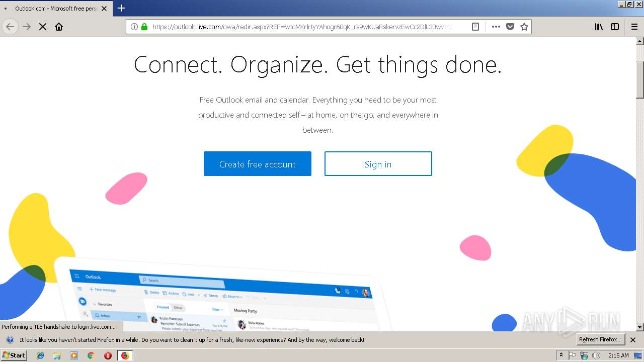The width and height of the screenshot is (644, 362).
Task: Click Action Center flag tray icon
Action: point(573,355)
